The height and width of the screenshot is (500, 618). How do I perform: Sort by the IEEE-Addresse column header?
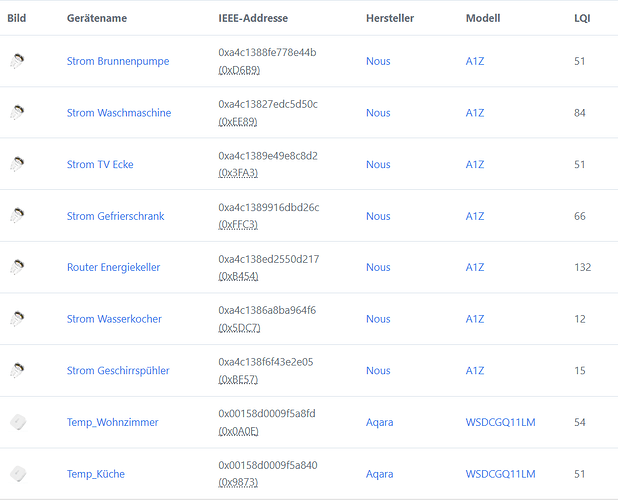pos(253,18)
